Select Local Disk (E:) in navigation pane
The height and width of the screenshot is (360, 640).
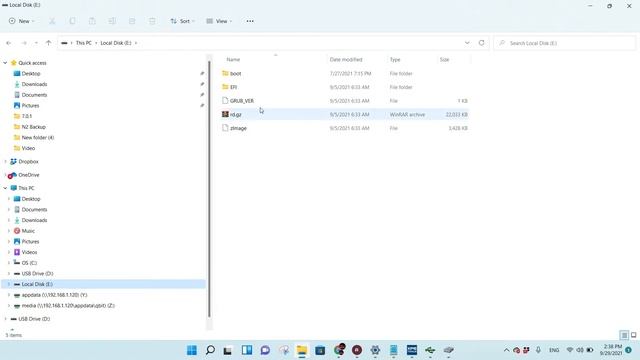click(x=103, y=284)
